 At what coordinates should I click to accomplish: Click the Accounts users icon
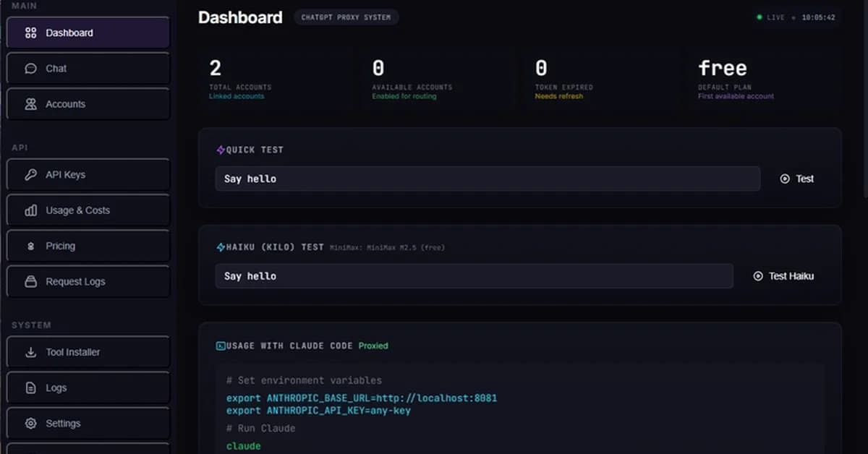tap(30, 103)
